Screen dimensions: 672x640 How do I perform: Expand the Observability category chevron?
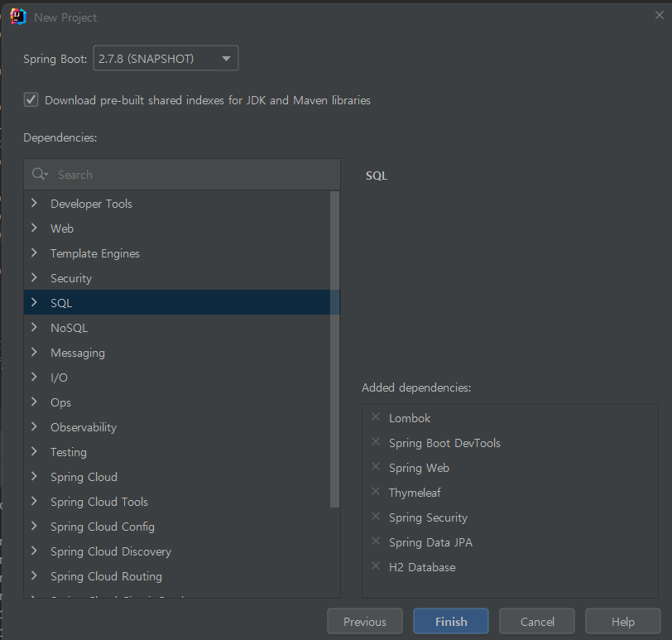click(x=34, y=427)
